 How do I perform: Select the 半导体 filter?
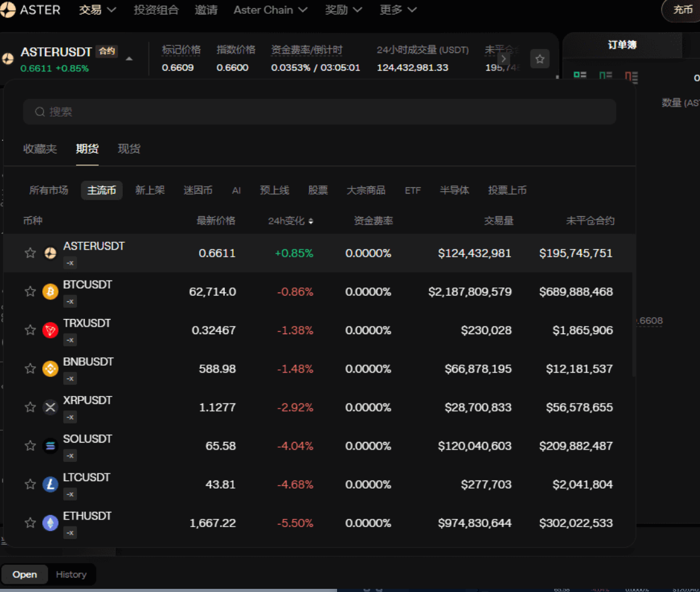(x=454, y=190)
